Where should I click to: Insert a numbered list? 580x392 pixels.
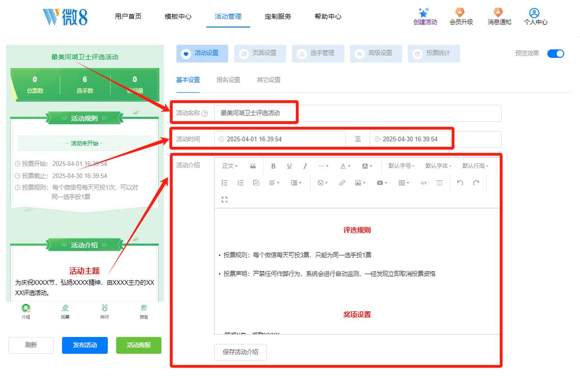240,183
